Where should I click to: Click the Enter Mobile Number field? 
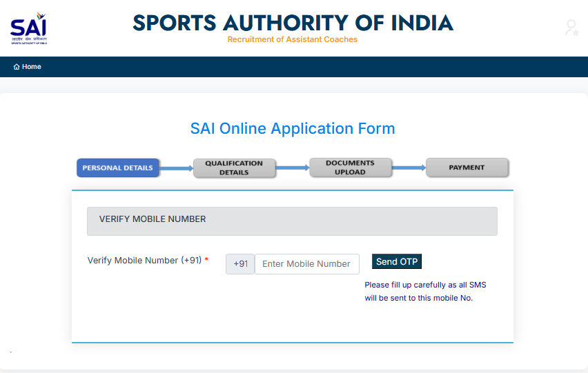(x=306, y=264)
